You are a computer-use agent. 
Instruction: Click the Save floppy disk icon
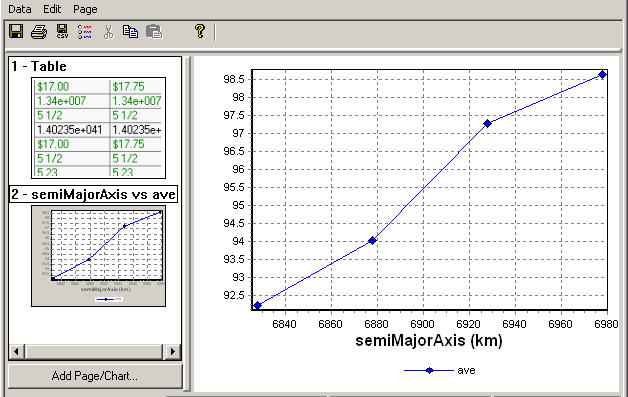tap(16, 31)
